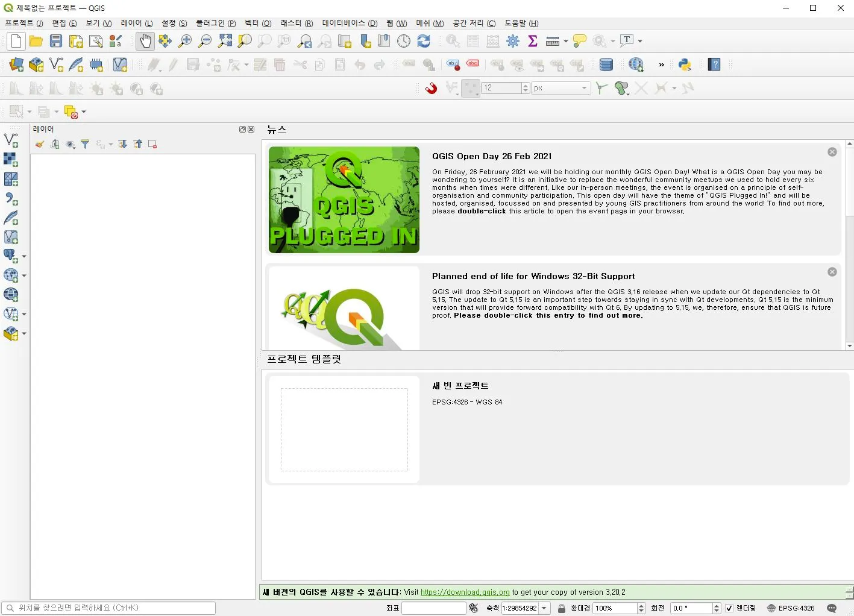Select the Zoom In magnifier tool

click(185, 41)
